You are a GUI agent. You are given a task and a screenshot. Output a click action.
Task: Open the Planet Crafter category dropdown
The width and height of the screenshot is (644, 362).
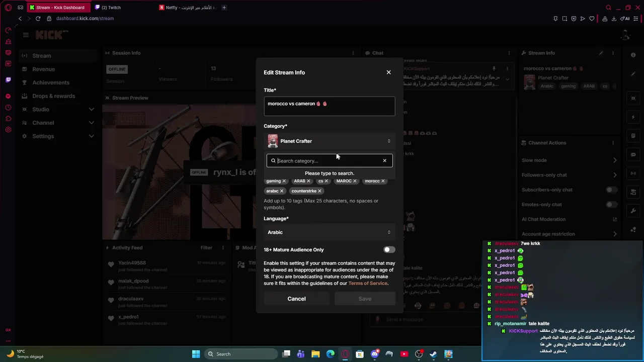click(x=330, y=141)
